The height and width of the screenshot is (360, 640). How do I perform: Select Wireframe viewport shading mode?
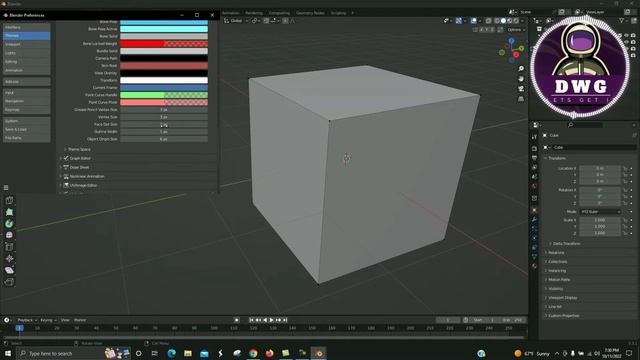pyautogui.click(x=497, y=20)
